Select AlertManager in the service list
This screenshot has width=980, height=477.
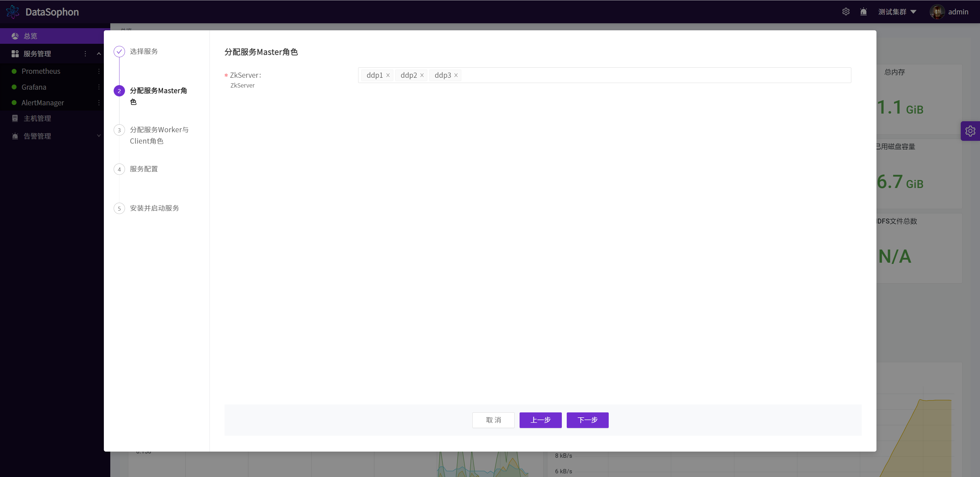43,103
